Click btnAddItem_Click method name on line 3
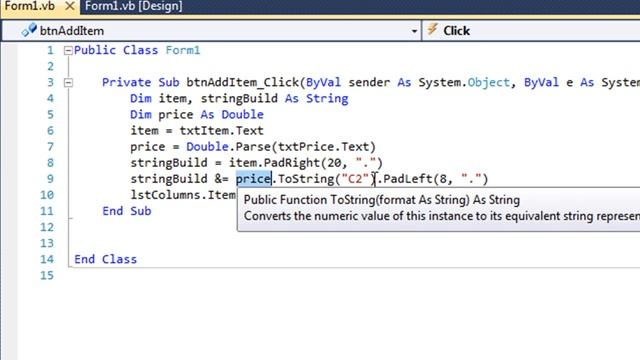The width and height of the screenshot is (640, 360). [242, 83]
